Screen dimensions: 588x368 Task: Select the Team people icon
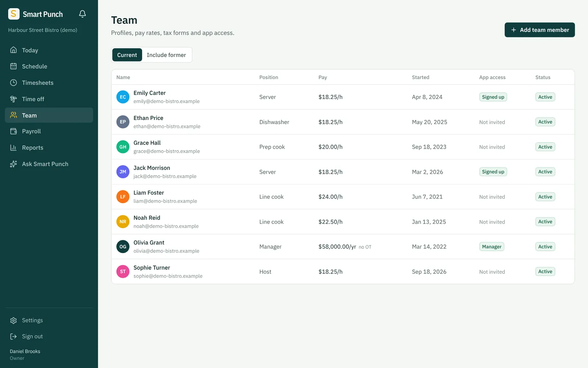coord(14,115)
